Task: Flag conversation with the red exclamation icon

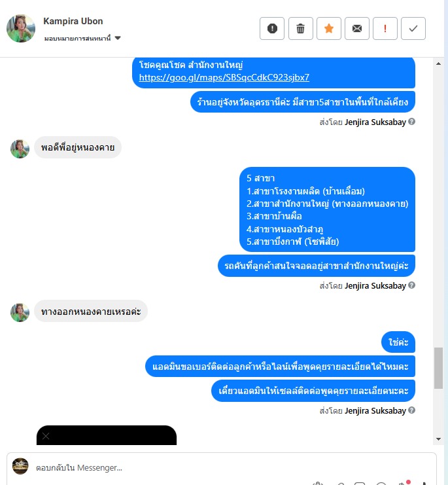Action: coord(385,28)
